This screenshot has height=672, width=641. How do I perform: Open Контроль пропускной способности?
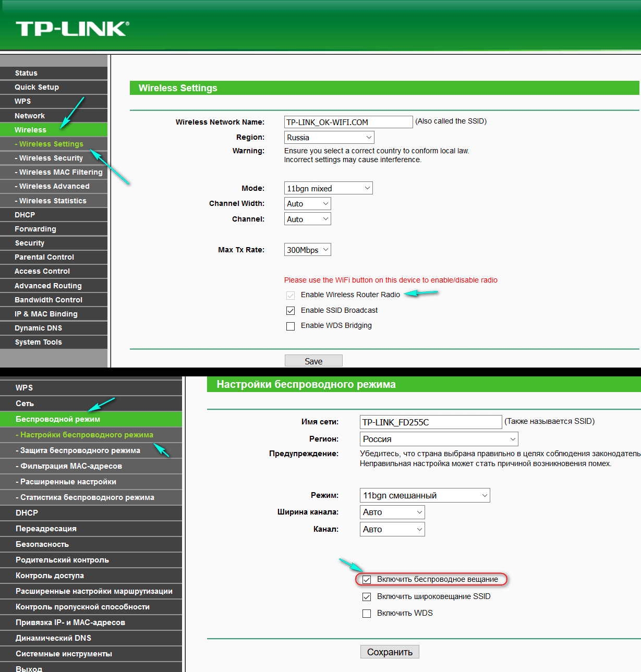(x=91, y=607)
